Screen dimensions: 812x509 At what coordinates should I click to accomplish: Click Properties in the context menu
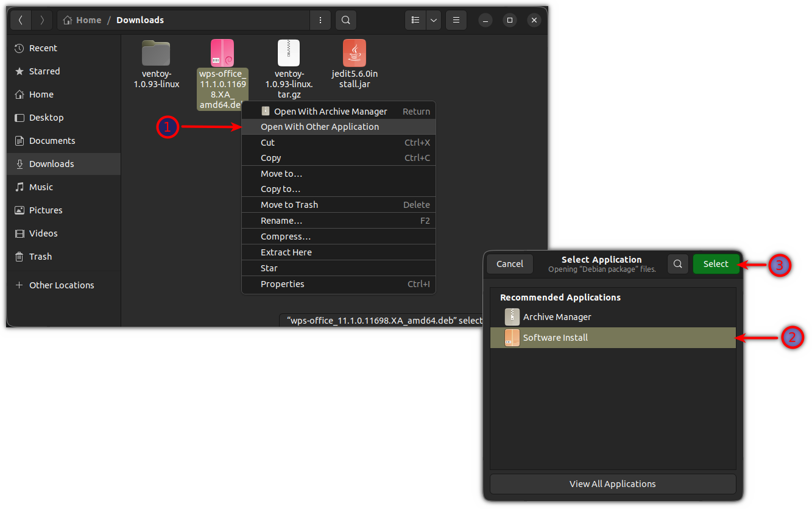[x=283, y=284]
